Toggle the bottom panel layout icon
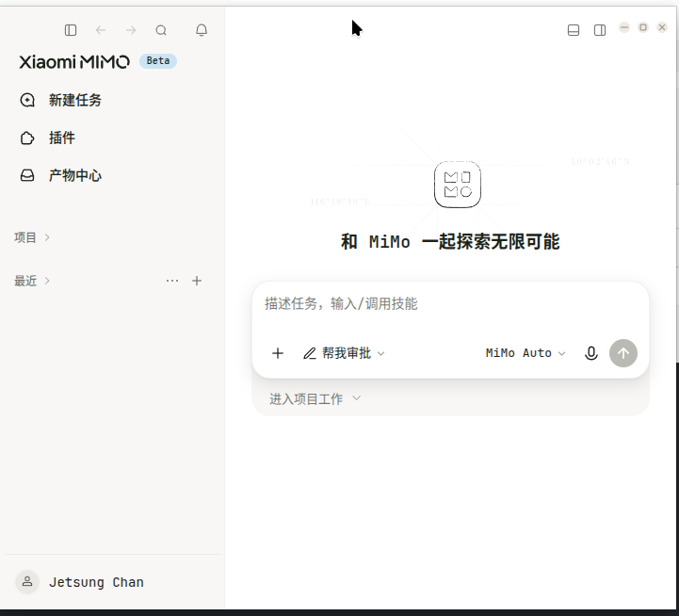Viewport: 679px width, 616px height. (574, 30)
